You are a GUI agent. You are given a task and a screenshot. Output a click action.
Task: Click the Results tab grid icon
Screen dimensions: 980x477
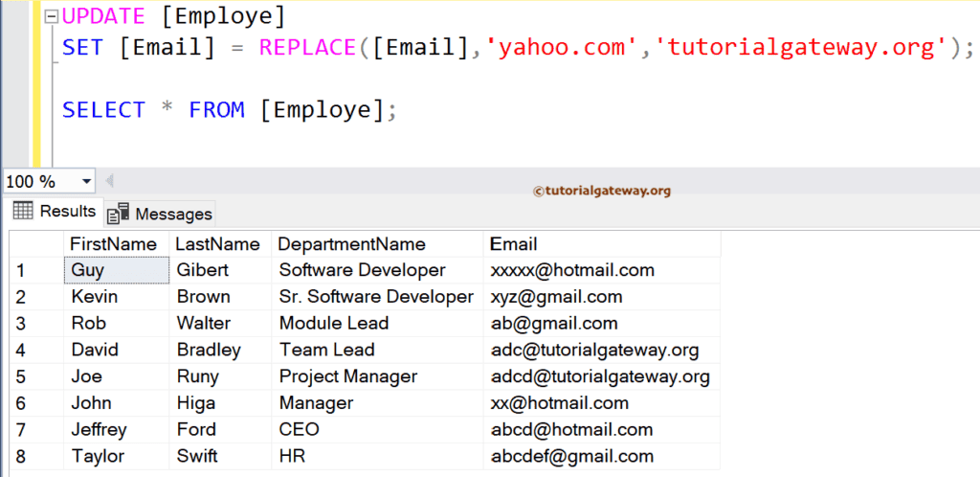click(x=23, y=212)
